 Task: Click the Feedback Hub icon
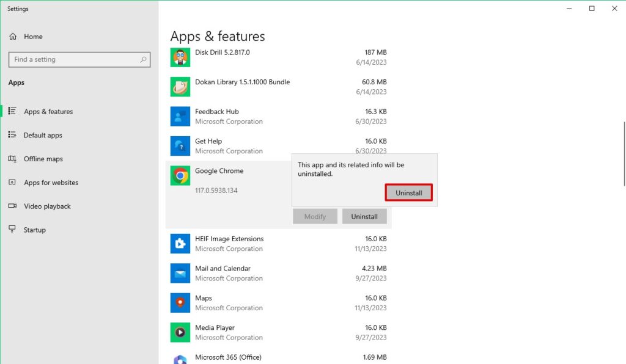(x=180, y=116)
